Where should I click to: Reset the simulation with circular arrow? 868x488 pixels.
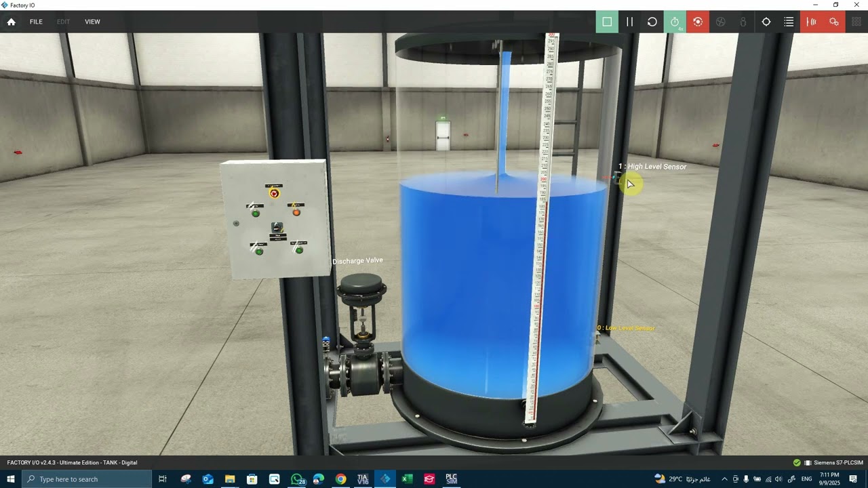652,22
